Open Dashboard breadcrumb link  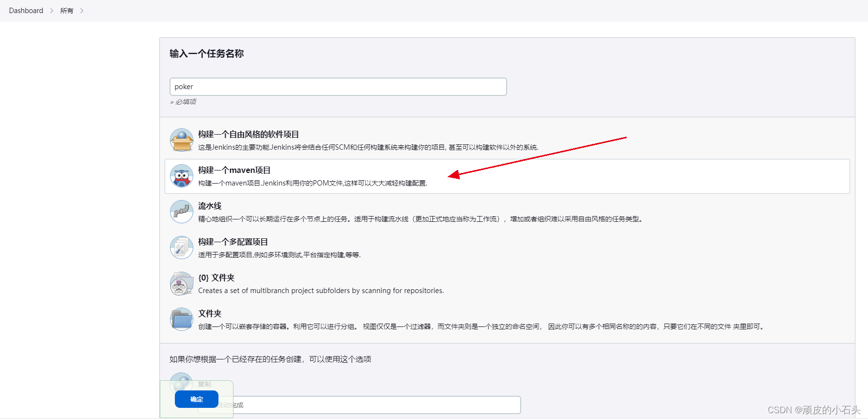(26, 11)
